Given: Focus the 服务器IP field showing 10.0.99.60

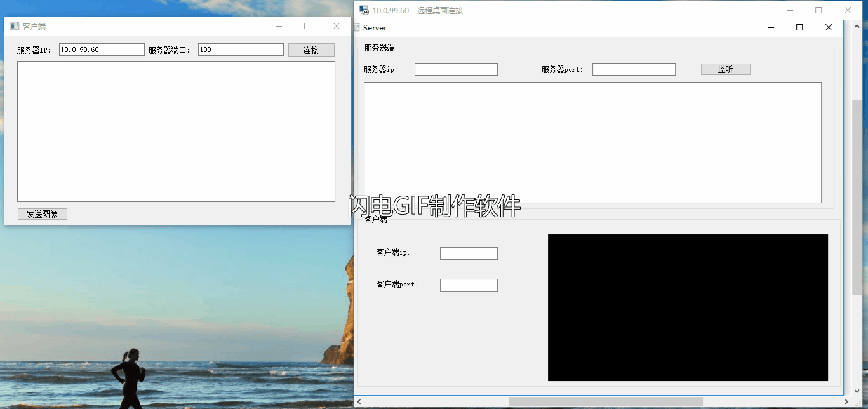Looking at the screenshot, I should pos(102,50).
